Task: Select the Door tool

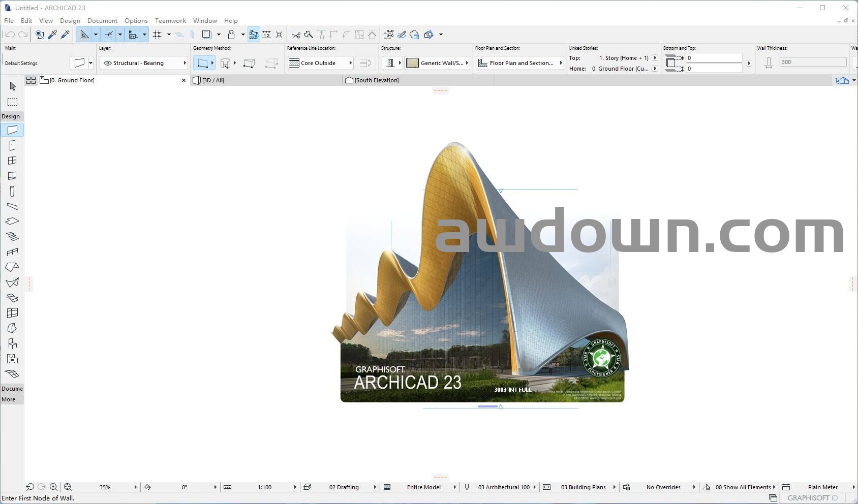Action: (x=12, y=146)
